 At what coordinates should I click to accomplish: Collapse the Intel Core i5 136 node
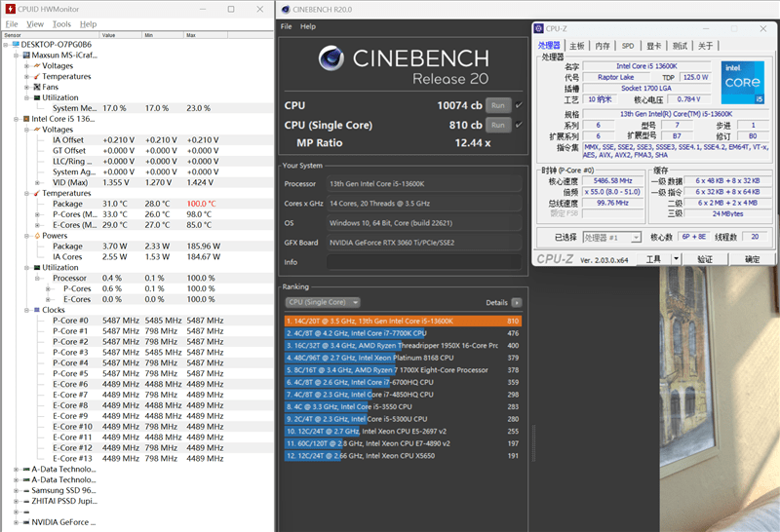(17, 119)
